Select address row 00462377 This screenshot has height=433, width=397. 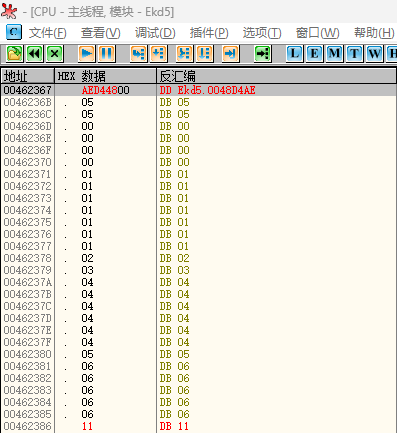[x=198, y=246]
